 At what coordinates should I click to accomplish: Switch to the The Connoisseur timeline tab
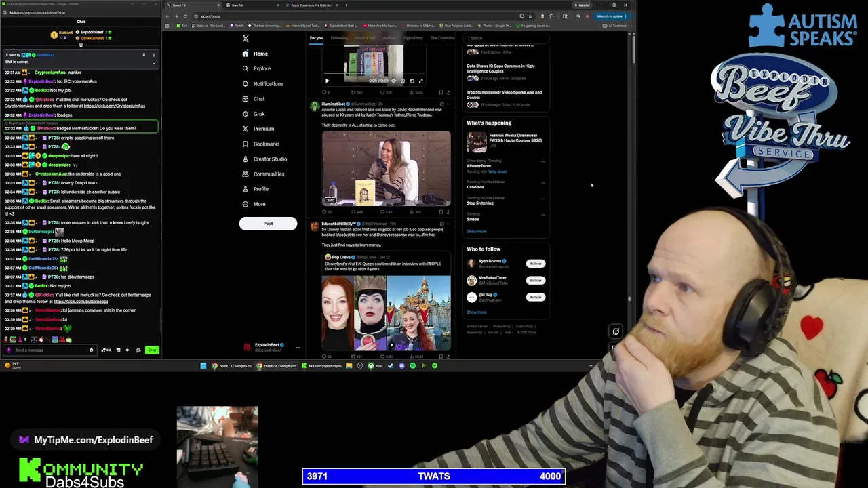tap(442, 38)
